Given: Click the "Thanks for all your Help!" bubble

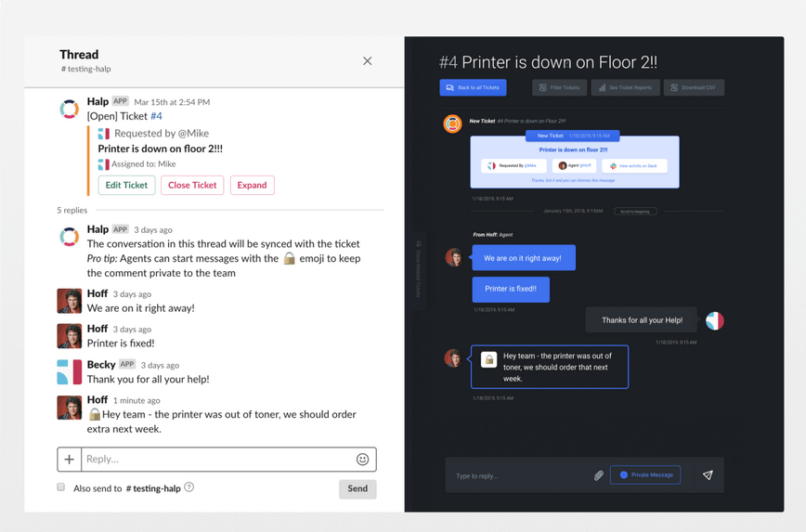Looking at the screenshot, I should click(x=642, y=319).
